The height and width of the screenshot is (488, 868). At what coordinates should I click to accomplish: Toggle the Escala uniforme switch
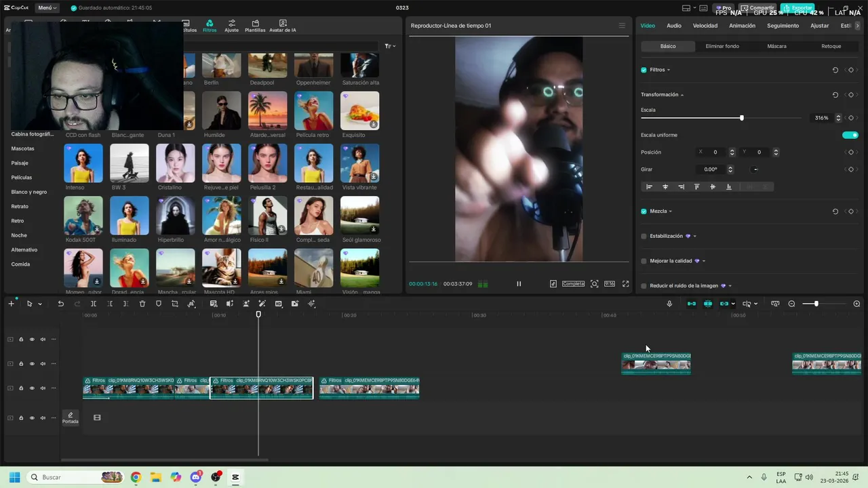click(850, 135)
